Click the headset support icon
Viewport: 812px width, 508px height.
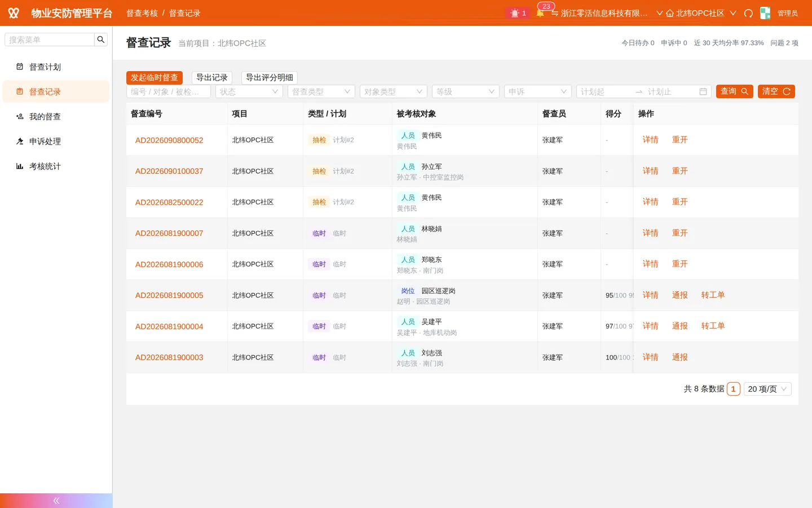click(748, 13)
